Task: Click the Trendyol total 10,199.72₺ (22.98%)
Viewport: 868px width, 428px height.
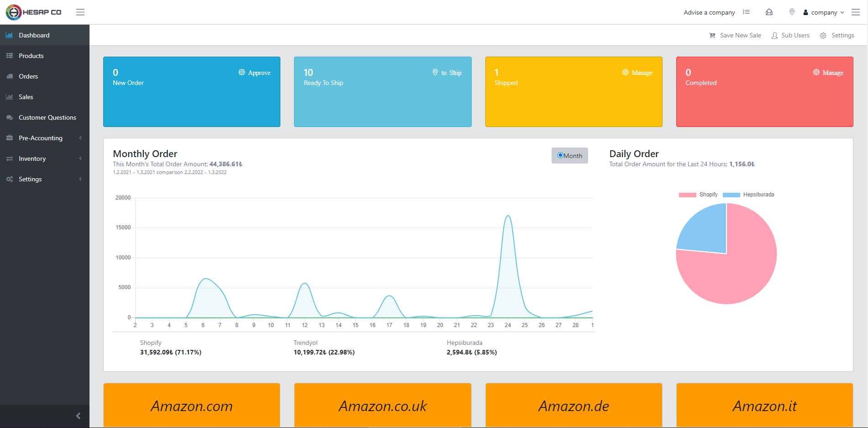Action: [x=324, y=352]
